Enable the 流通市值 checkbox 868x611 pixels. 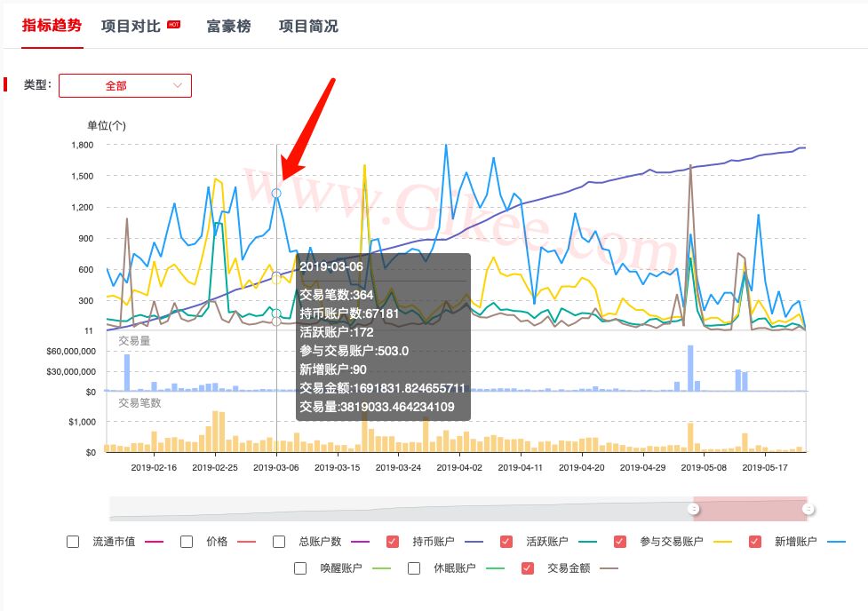73,542
